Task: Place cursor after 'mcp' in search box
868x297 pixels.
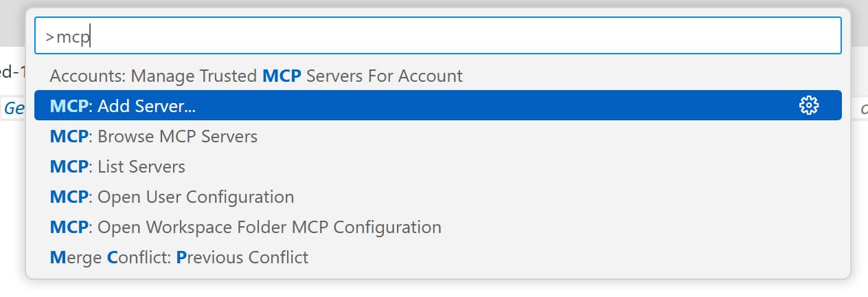Action: (91, 38)
